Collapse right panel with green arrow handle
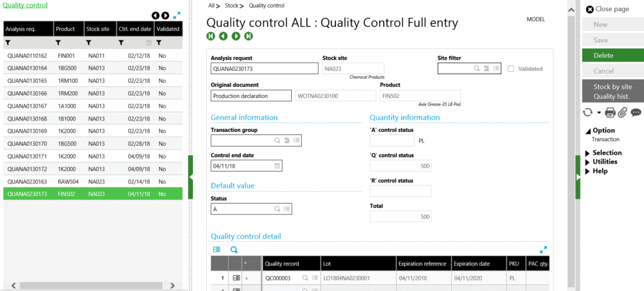The width and height of the screenshot is (644, 291). tap(578, 177)
